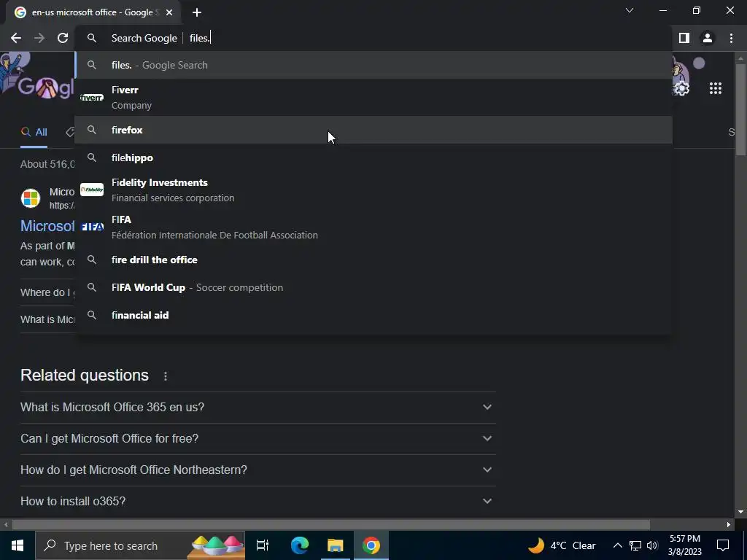
Task: Select 'FIFA World Cup' suggestion
Action: [x=374, y=287]
